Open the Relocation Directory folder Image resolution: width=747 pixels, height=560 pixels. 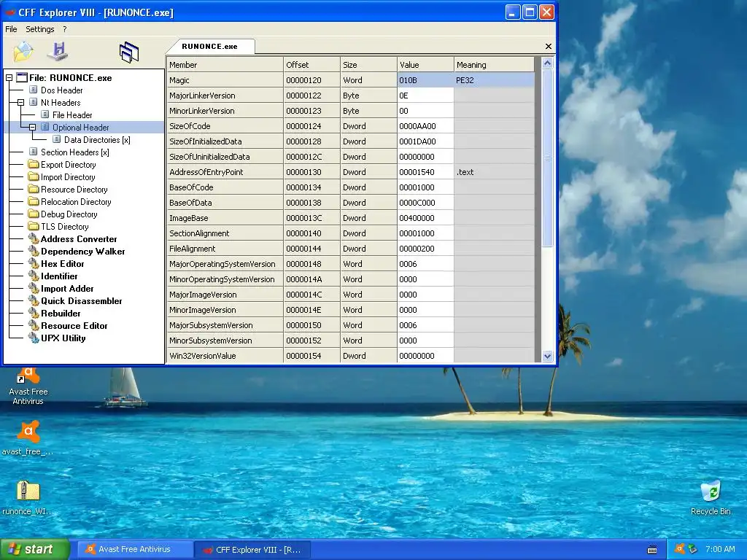(76, 201)
